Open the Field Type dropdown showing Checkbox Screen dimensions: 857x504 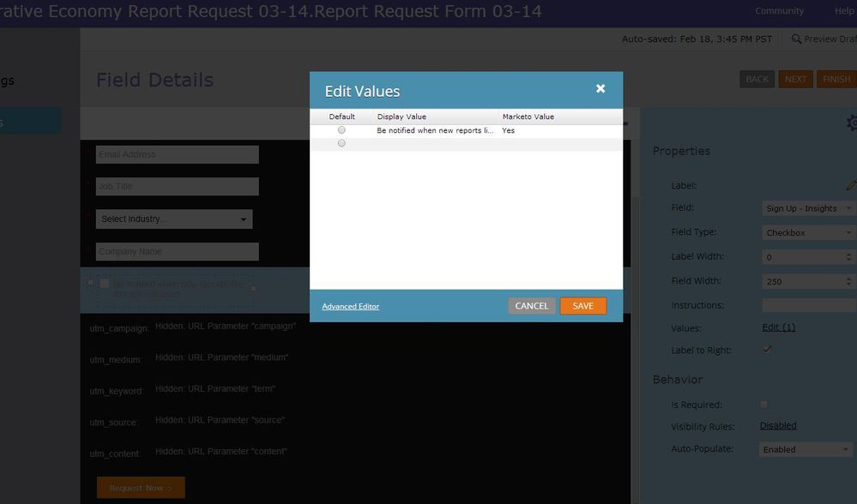pyautogui.click(x=808, y=232)
